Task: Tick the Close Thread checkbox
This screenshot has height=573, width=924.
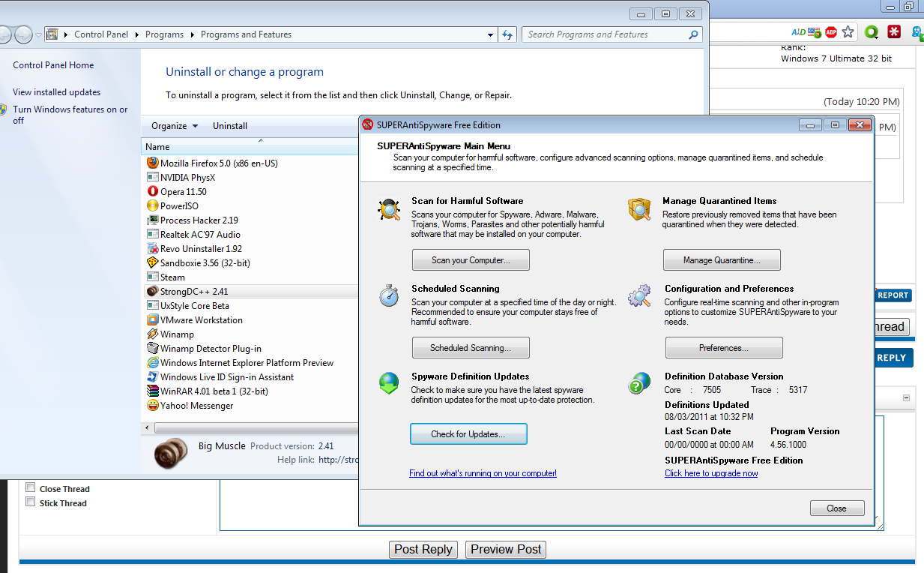Action: [31, 487]
